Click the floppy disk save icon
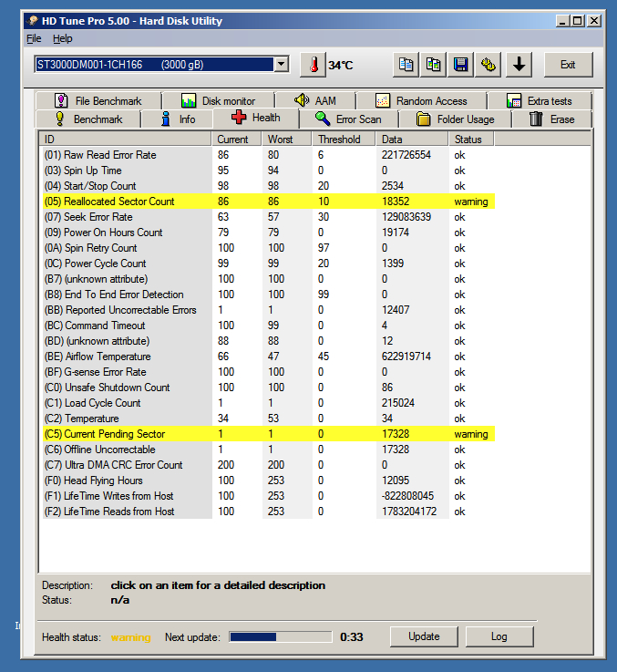The height and width of the screenshot is (672, 617). [461, 65]
